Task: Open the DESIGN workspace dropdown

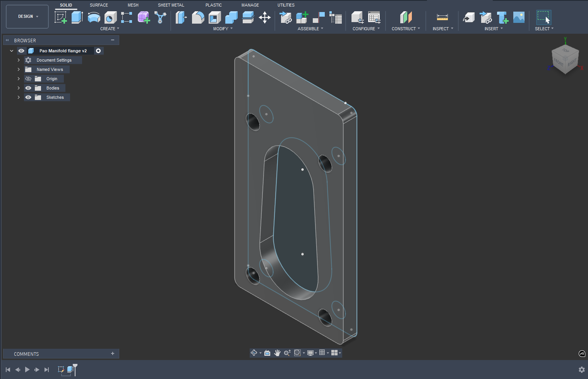Action: pyautogui.click(x=27, y=17)
